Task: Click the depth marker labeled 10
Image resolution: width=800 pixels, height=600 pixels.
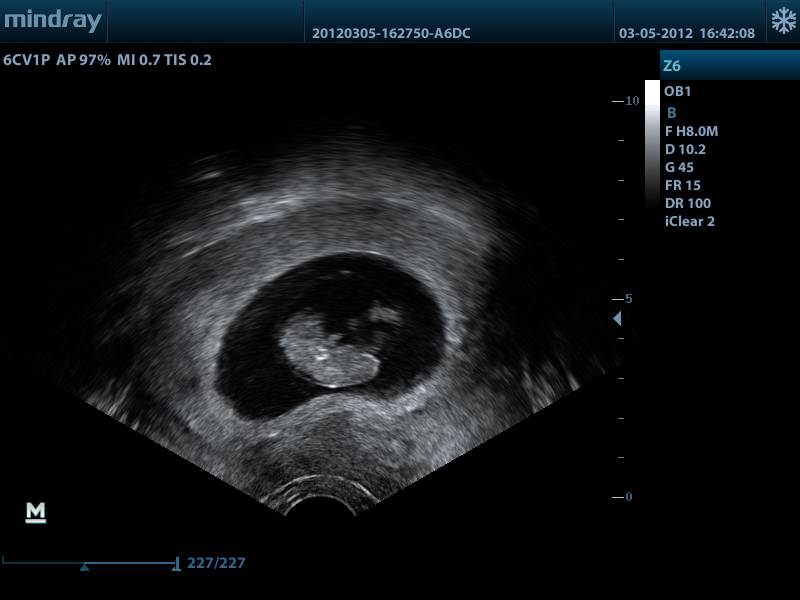Action: pos(630,101)
